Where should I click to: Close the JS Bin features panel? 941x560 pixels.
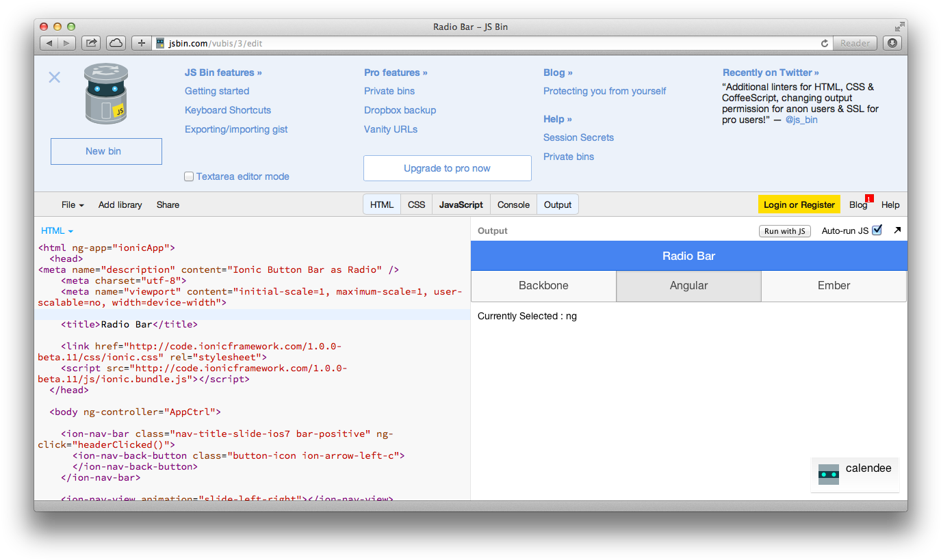pyautogui.click(x=55, y=77)
